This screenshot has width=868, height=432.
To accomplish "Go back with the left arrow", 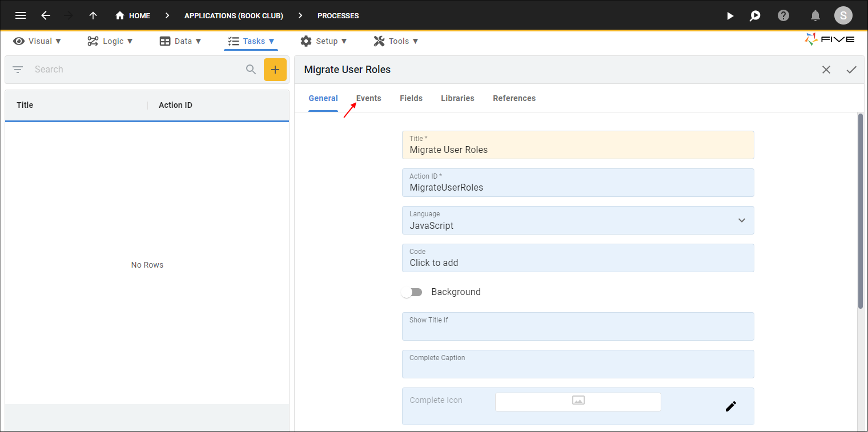I will (x=46, y=15).
